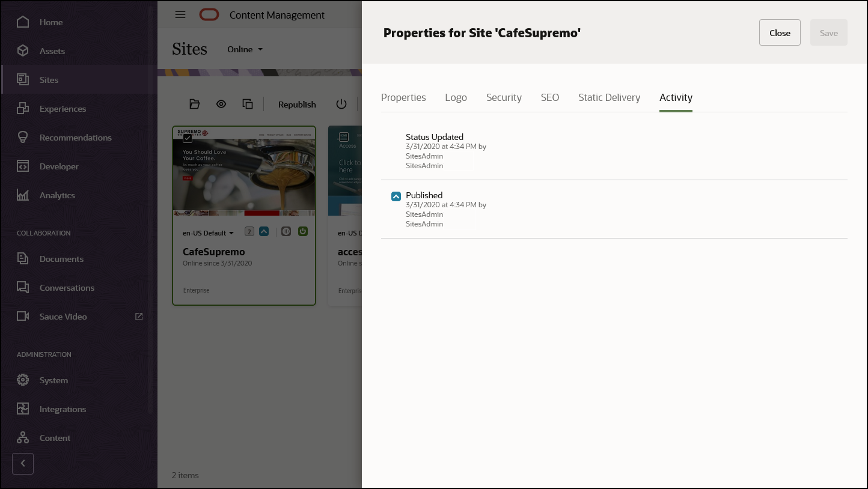
Task: Click the grey round status icon on CafeSupremo card
Action: (286, 232)
